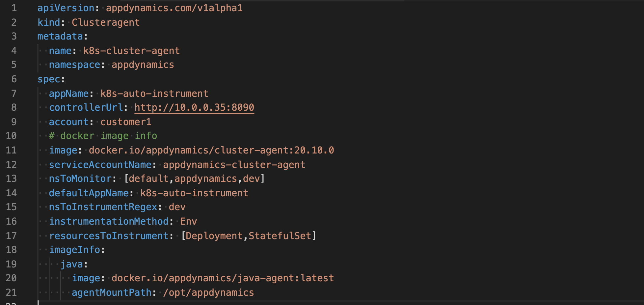Click the apiVersion key on line 1

(66, 8)
